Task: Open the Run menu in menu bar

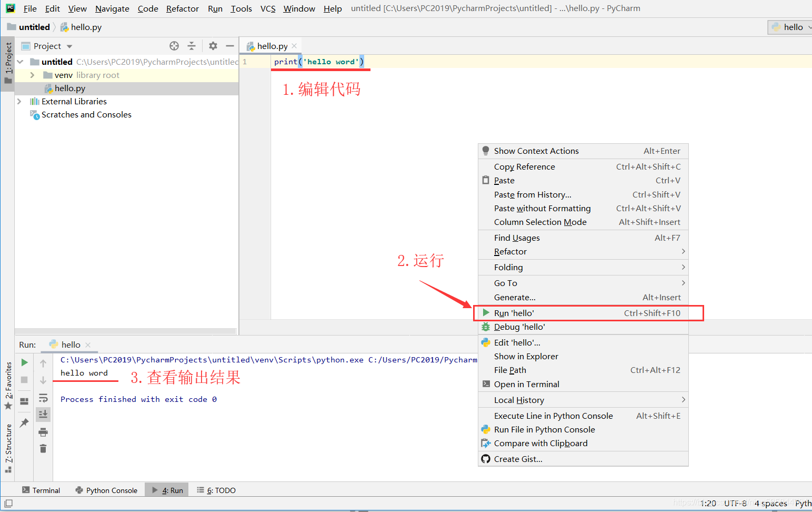Action: click(215, 9)
